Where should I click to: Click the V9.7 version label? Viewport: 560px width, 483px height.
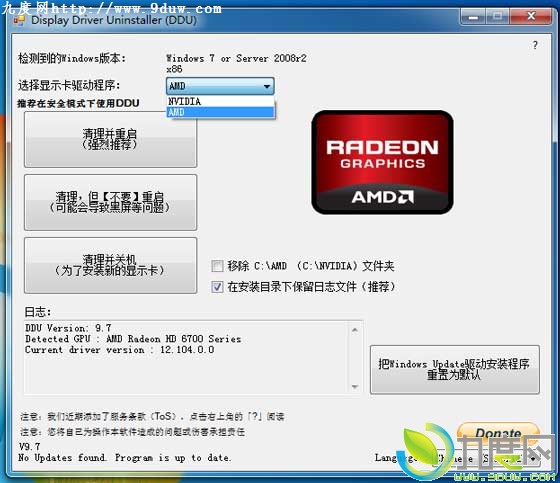click(29, 447)
